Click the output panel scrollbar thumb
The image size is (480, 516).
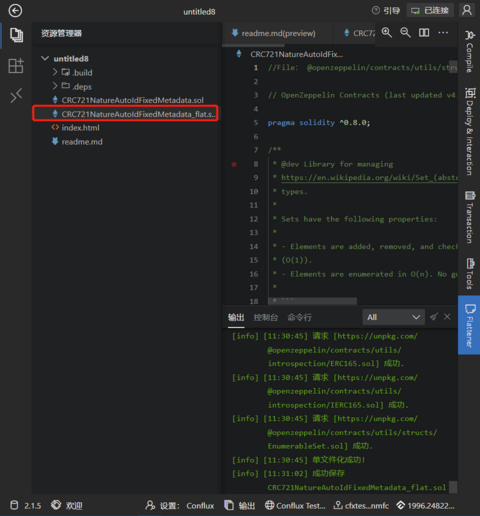click(x=453, y=487)
